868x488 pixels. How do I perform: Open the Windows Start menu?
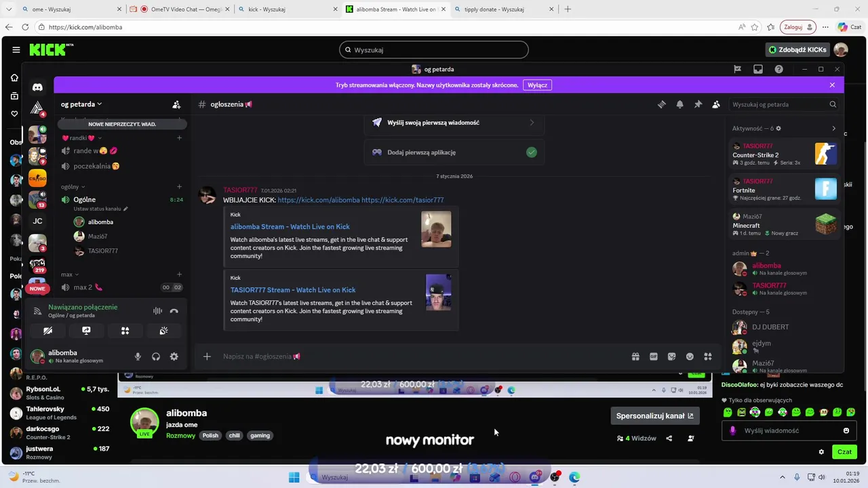[x=294, y=477]
